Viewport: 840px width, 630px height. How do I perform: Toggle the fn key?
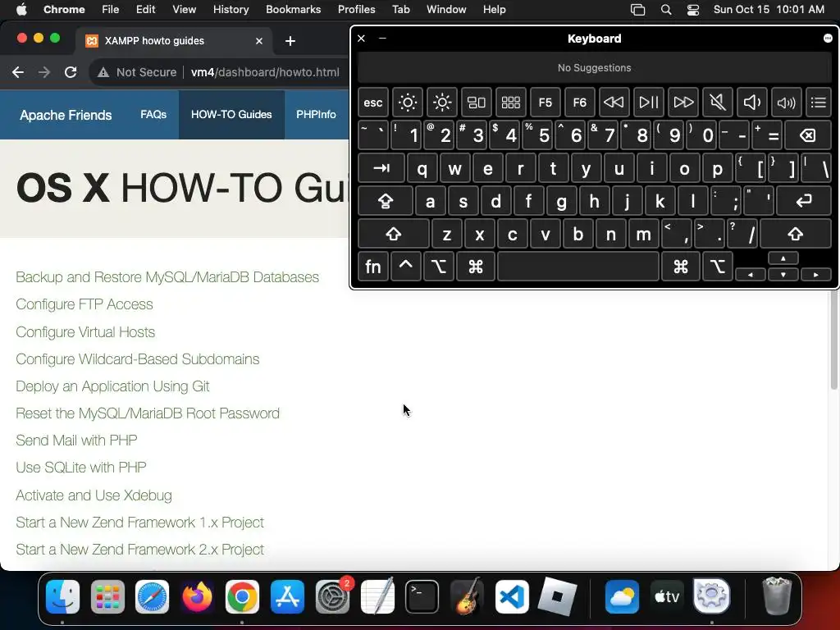[x=373, y=267]
